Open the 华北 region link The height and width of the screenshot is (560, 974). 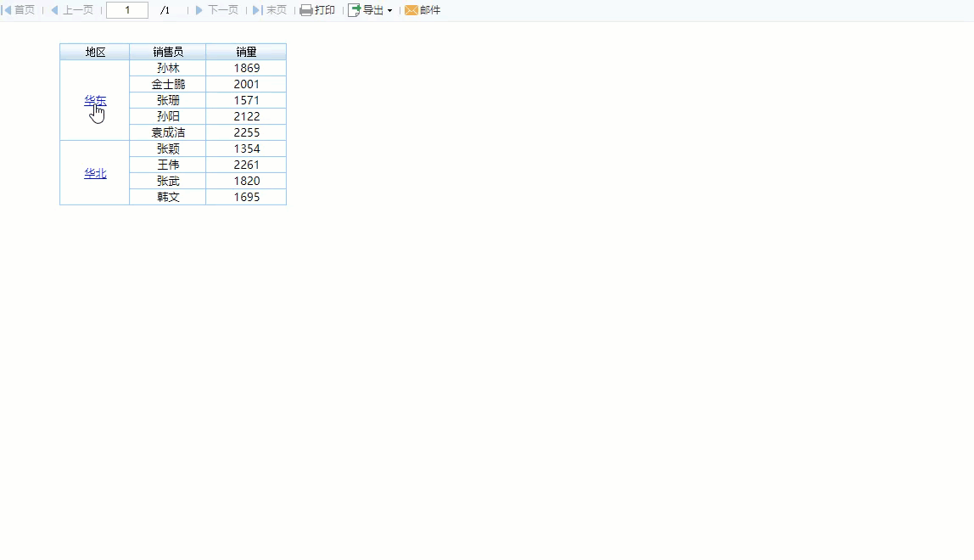coord(95,173)
